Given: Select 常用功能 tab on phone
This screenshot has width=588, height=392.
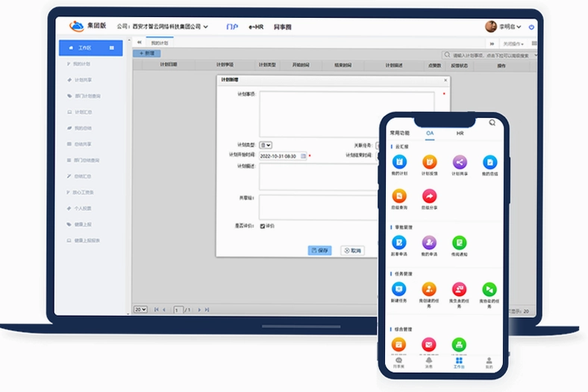Looking at the screenshot, I should click(x=400, y=133).
